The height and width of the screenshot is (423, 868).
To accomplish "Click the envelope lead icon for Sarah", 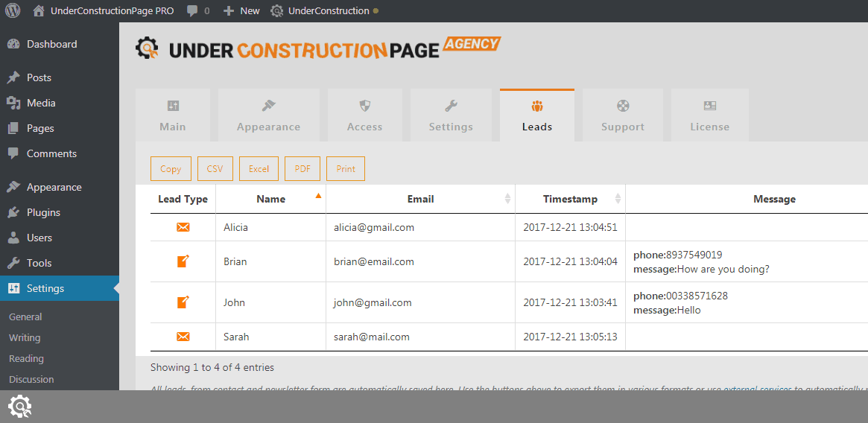I will coord(183,337).
